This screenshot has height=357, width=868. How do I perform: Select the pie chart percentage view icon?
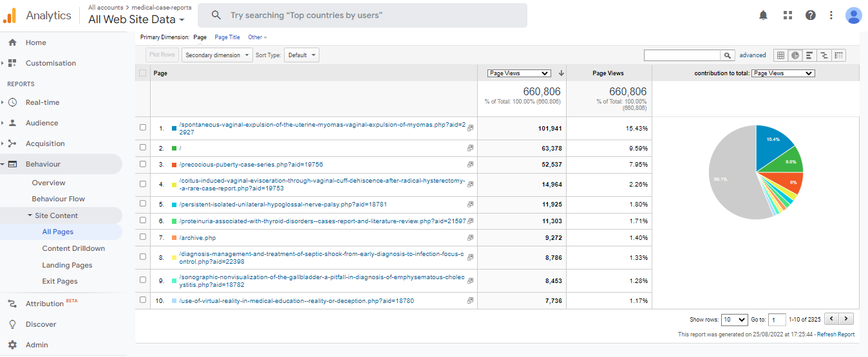(x=795, y=55)
